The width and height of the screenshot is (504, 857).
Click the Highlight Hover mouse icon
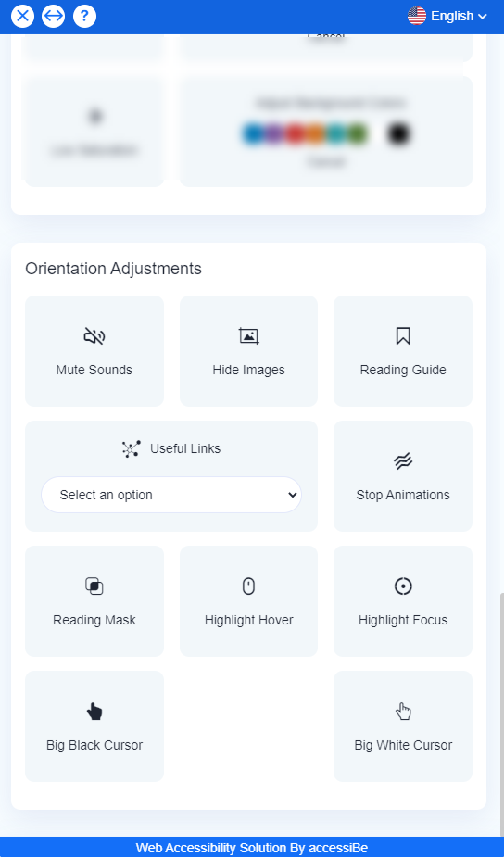click(248, 586)
